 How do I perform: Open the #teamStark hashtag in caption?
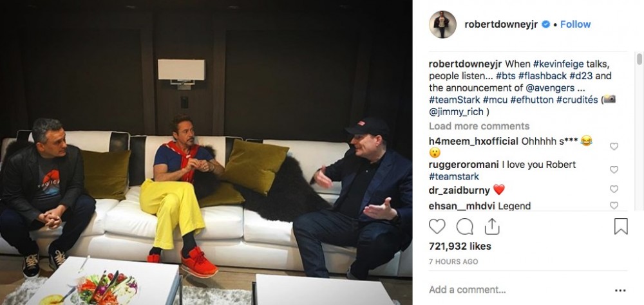click(454, 100)
